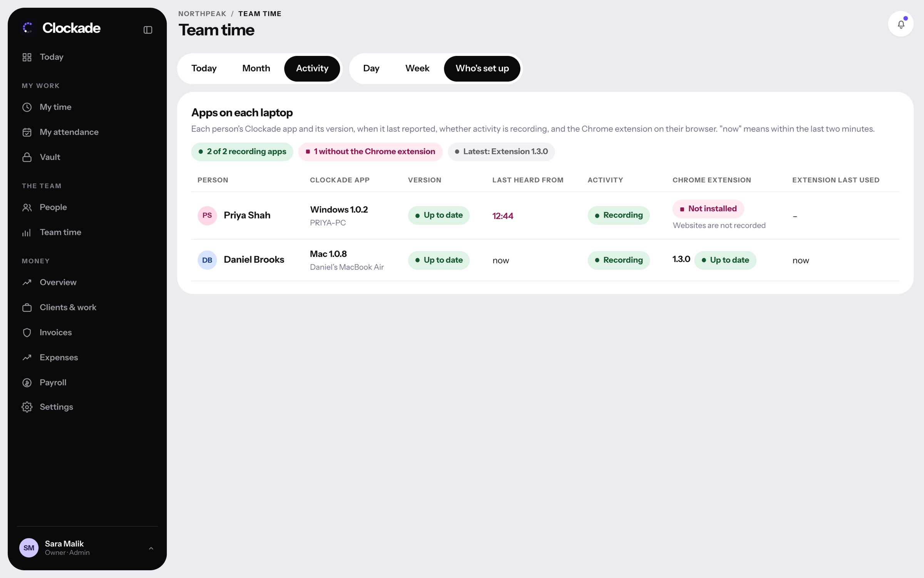Select the Today tab
924x578 pixels.
(204, 69)
